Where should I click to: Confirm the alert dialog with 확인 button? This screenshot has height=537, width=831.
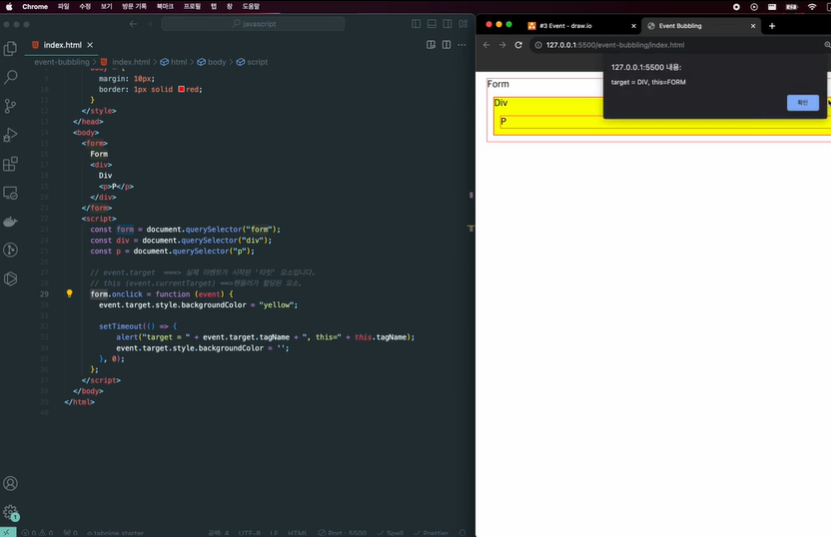pyautogui.click(x=802, y=103)
